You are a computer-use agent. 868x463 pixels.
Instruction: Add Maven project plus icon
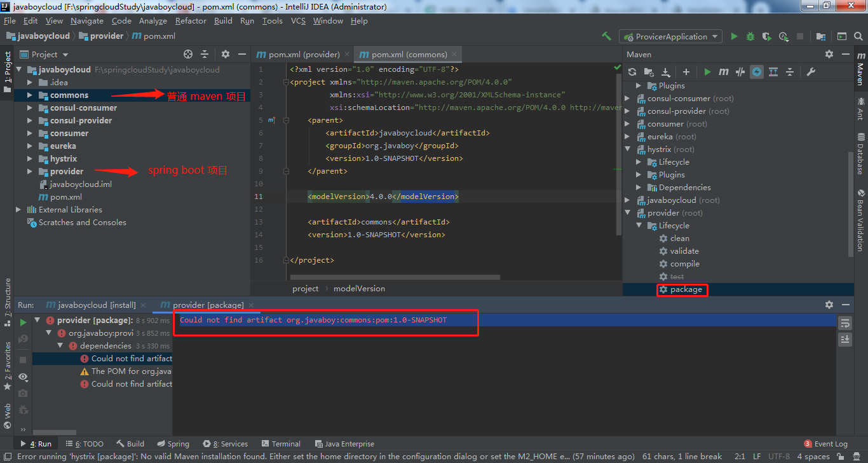686,72
